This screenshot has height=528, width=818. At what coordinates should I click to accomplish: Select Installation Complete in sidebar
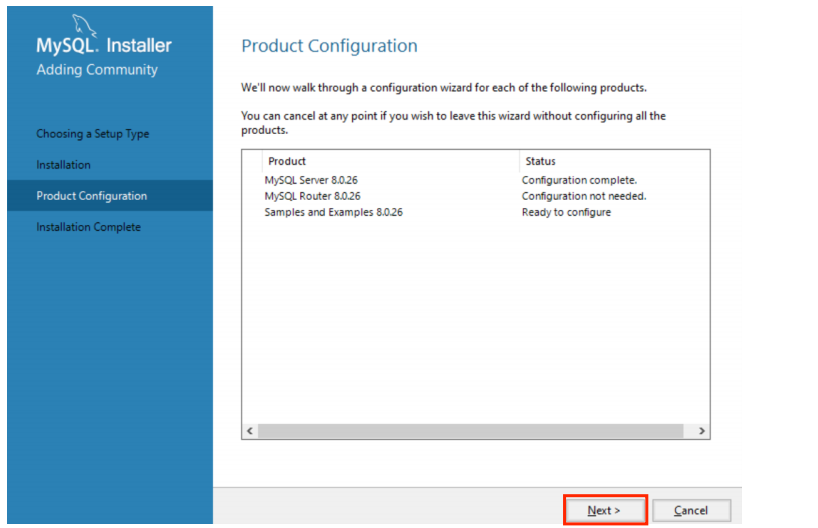[x=88, y=227]
